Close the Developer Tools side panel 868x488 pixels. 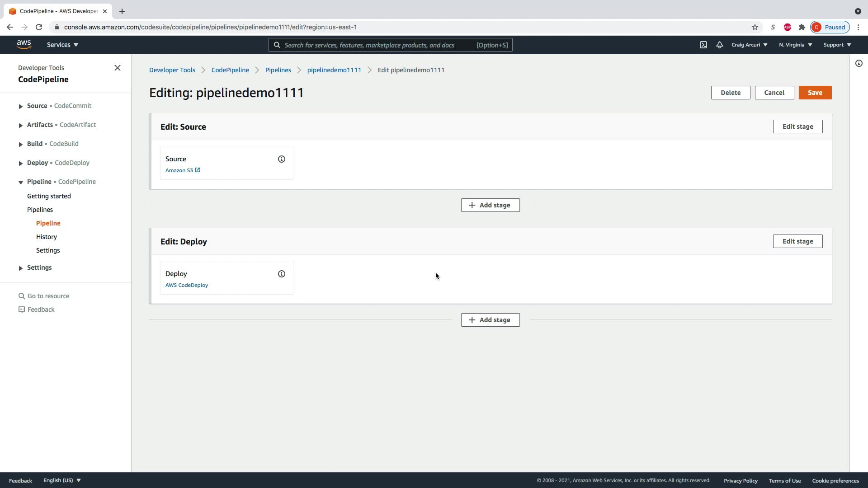pos(118,68)
